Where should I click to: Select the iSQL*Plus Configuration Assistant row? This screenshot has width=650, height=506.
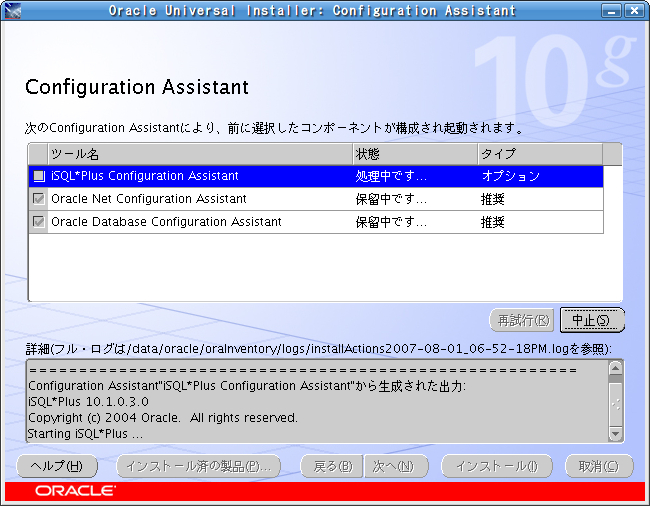(x=316, y=176)
